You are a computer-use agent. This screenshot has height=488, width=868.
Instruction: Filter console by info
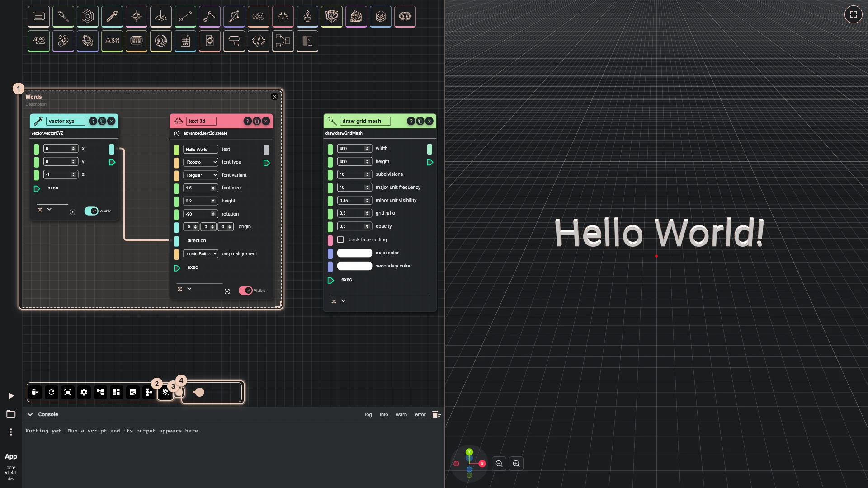pos(384,415)
